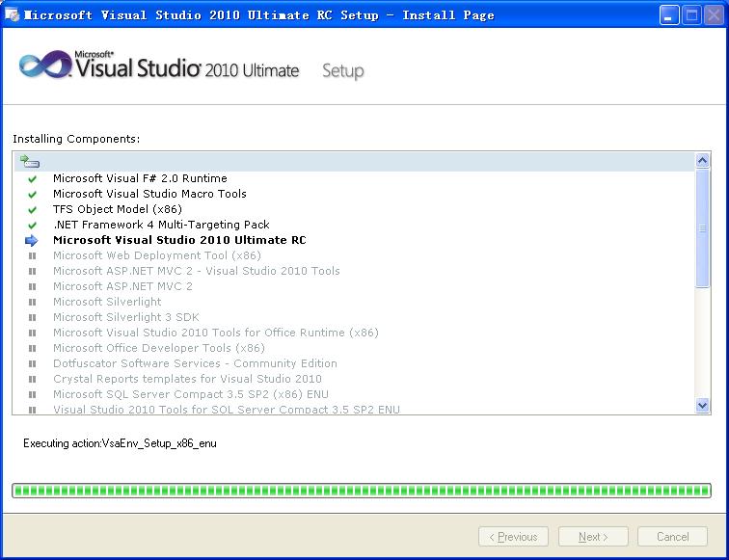Screen dimensions: 729x560
Task: Click checkmark beside .NET Framework 4 Multi-Targeting Pack
Action: point(32,225)
